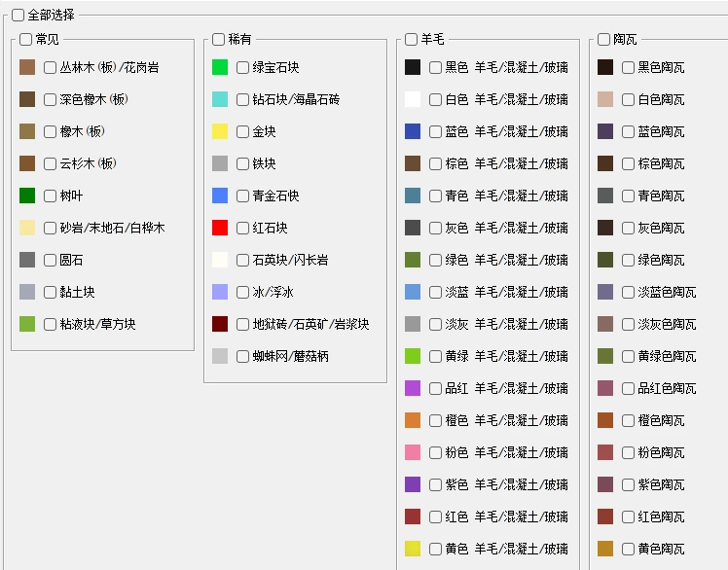Click the swatch beside 粉色 羊毛/混凝土/玻璃
The height and width of the screenshot is (570, 728).
(x=413, y=452)
